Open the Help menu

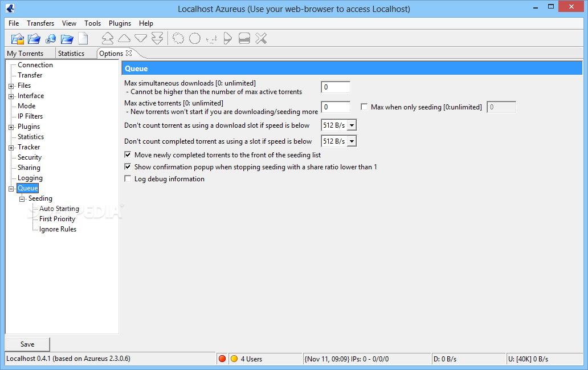pos(146,23)
